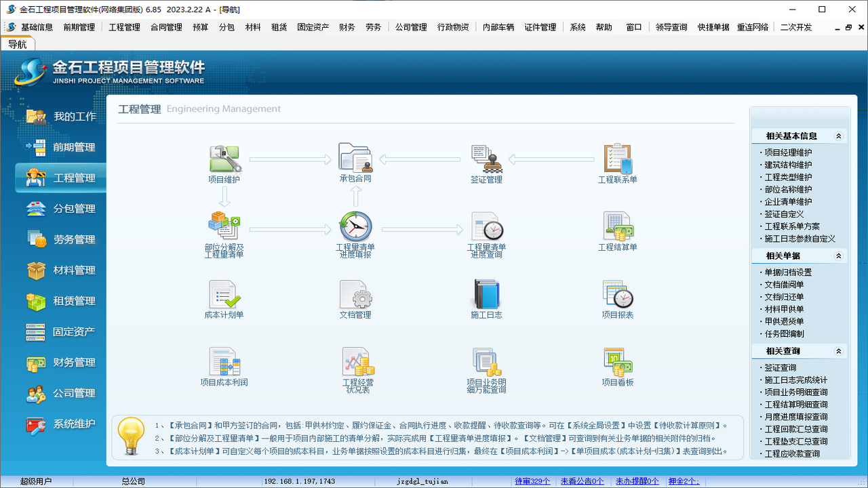Viewport: 868px width, 488px height.
Task: Select 工程管理 in the sidebar
Action: pos(61,178)
